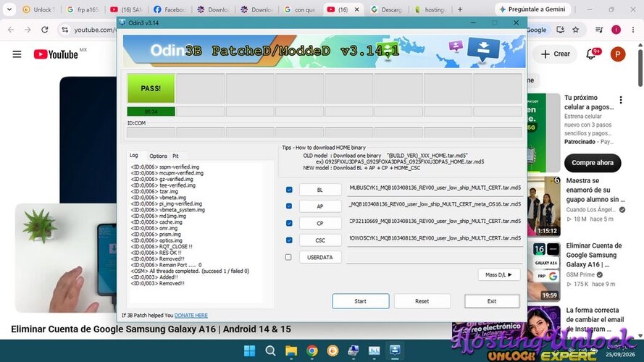The height and width of the screenshot is (362, 644).
Task: Click the AP file browse button
Action: (320, 206)
